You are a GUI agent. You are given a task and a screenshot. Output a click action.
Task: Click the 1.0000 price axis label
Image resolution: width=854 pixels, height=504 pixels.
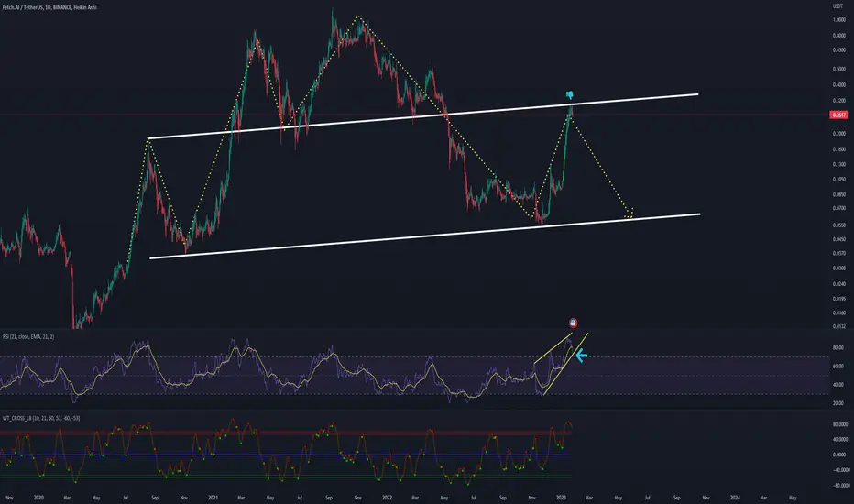tap(839, 19)
